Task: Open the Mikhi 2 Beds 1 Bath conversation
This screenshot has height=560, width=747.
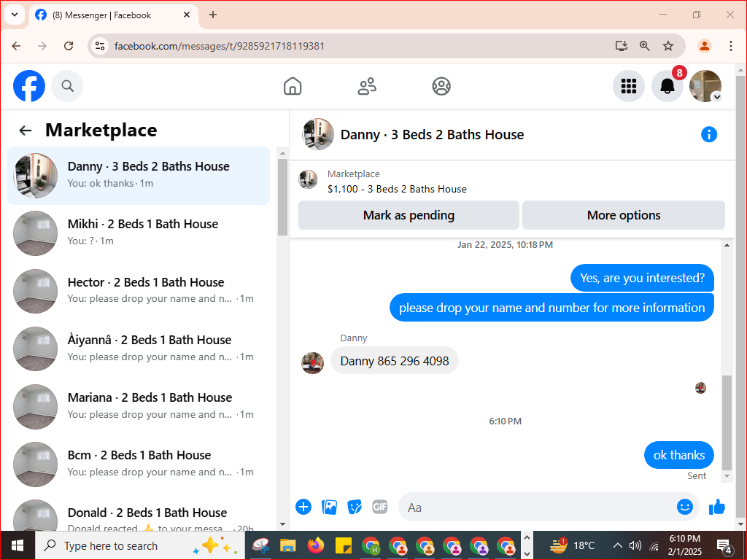Action: click(x=138, y=233)
